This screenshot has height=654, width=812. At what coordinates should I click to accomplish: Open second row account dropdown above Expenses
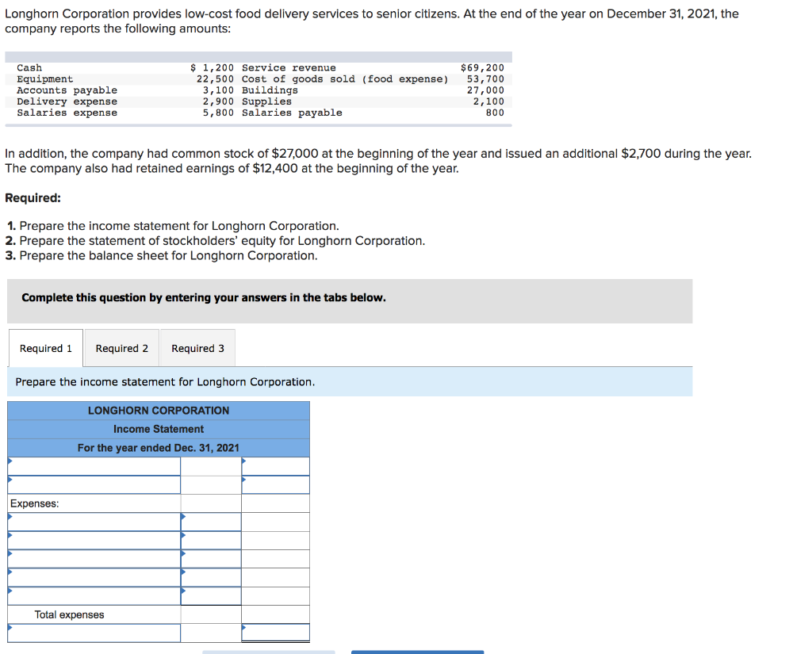94,484
